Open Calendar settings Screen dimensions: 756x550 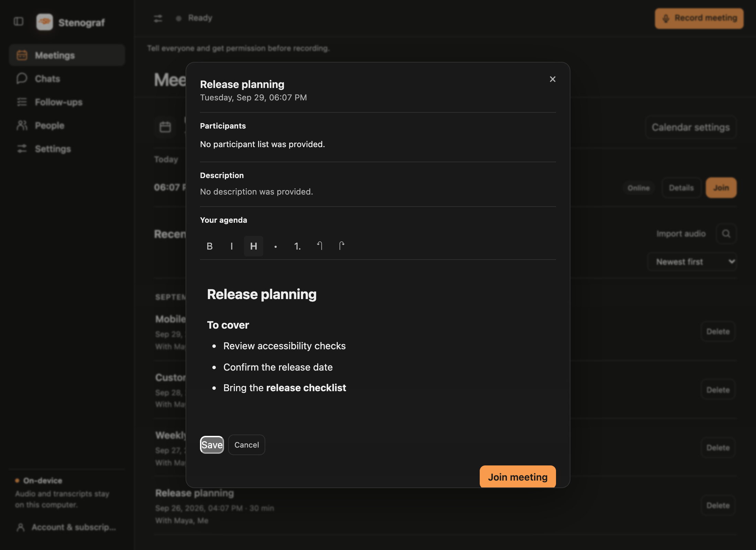pyautogui.click(x=691, y=128)
